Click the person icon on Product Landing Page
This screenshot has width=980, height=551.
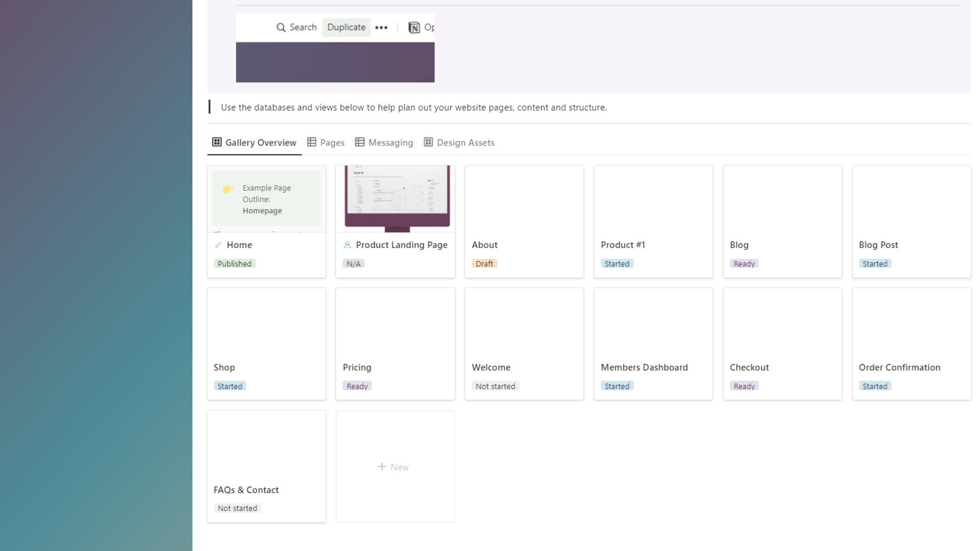tap(347, 244)
